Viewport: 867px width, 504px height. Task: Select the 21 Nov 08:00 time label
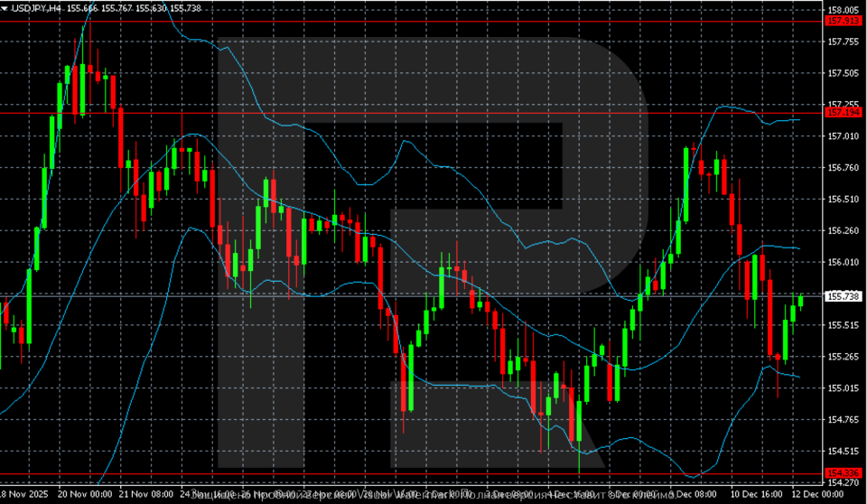tap(147, 495)
